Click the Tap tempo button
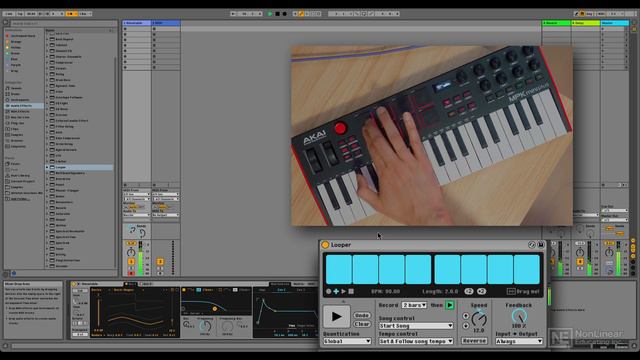The width and height of the screenshot is (640, 360). [20, 13]
